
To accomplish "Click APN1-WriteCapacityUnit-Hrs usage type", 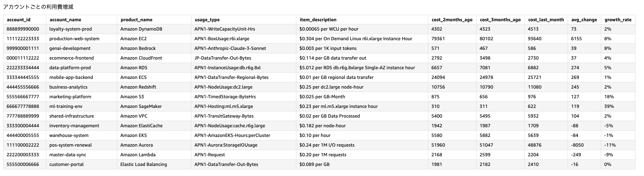I will tap(225, 29).
